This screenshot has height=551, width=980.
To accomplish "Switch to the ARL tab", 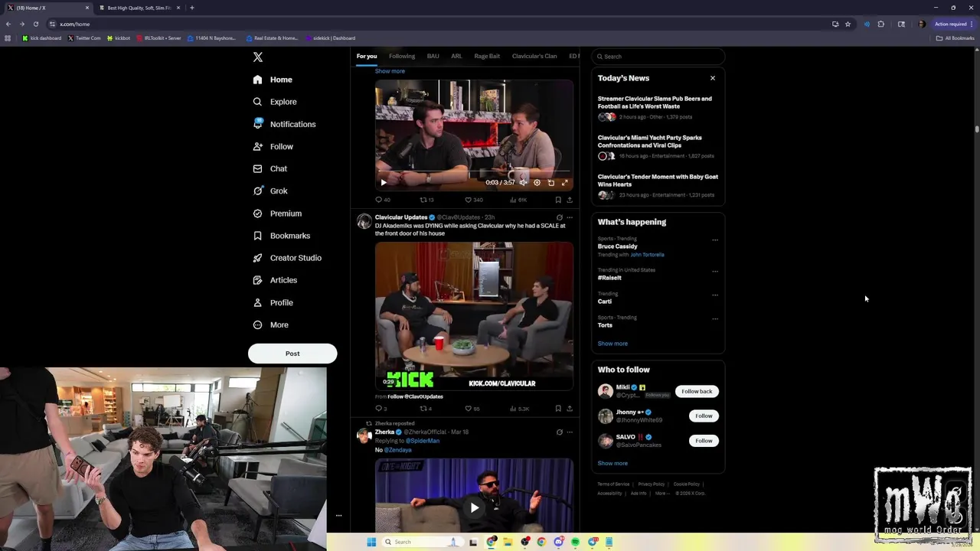I will (456, 56).
